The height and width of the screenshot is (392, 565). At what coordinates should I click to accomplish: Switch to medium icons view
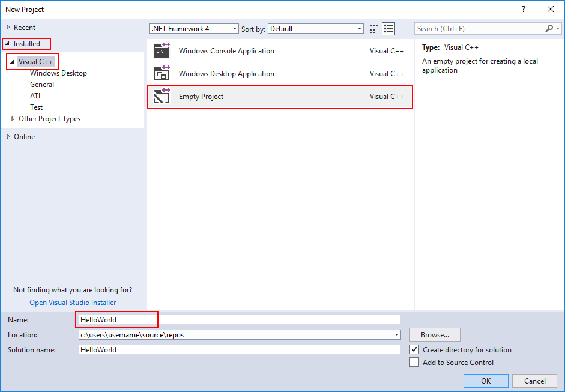pos(373,28)
